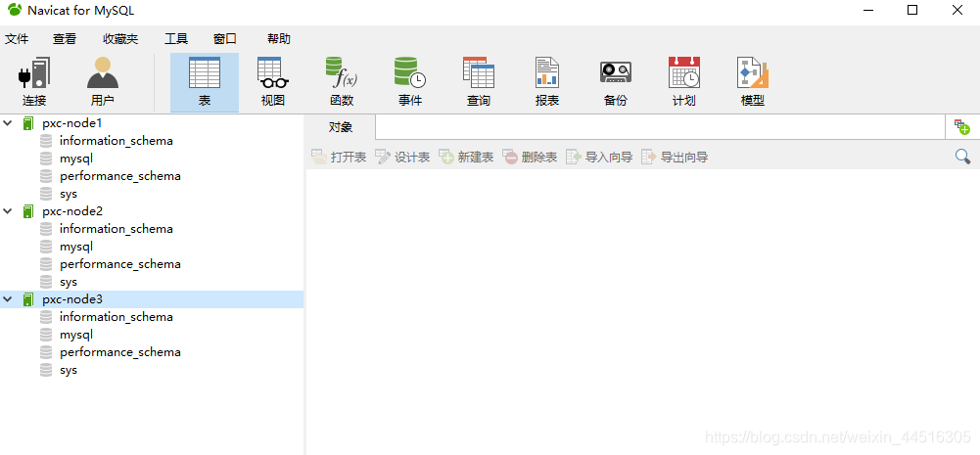The height and width of the screenshot is (455, 980).
Task: Select performance_schema label under pxc-node1
Action: pyautogui.click(x=120, y=176)
